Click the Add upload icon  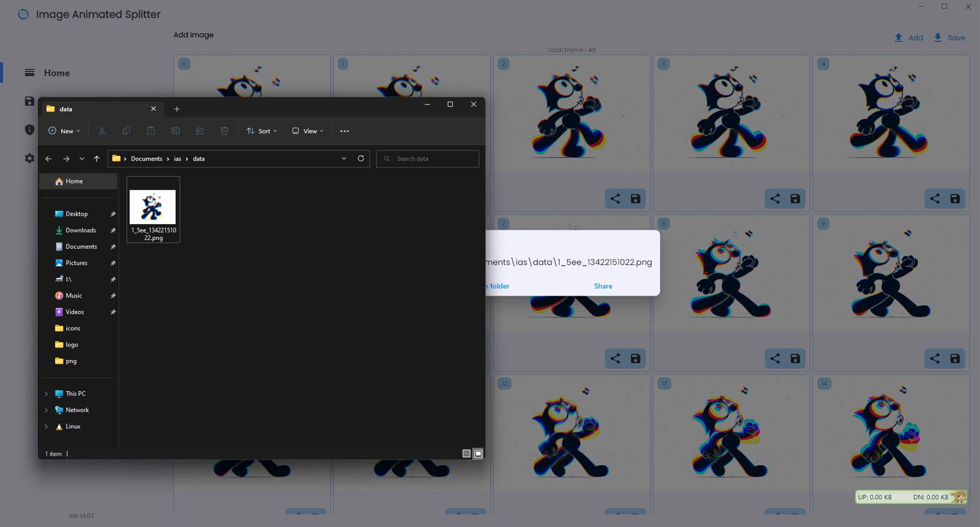(x=899, y=38)
